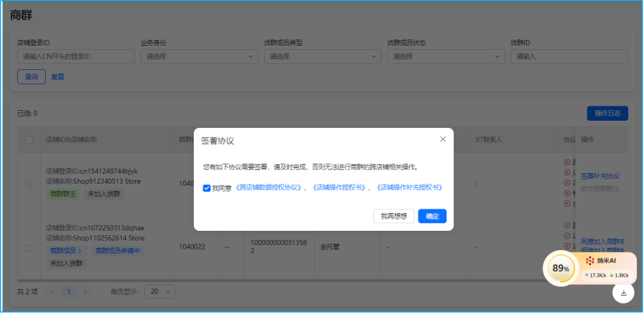Click the 共 2 项 total count

point(27,292)
